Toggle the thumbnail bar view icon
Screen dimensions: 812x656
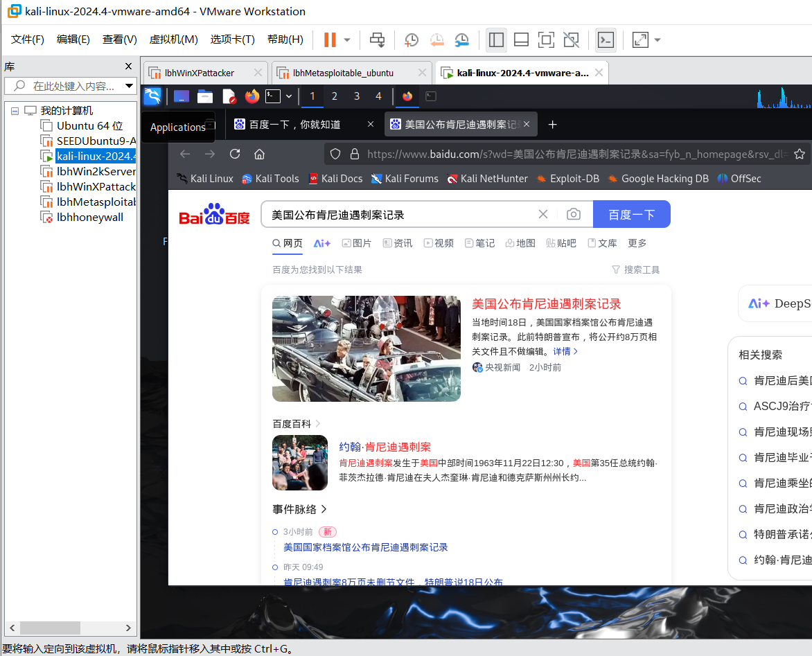(x=521, y=40)
